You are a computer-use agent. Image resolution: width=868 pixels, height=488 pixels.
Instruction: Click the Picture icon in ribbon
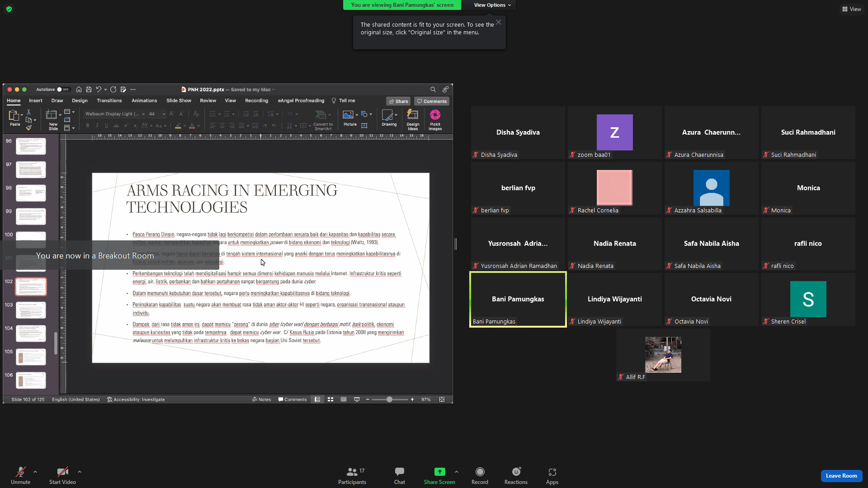point(348,115)
